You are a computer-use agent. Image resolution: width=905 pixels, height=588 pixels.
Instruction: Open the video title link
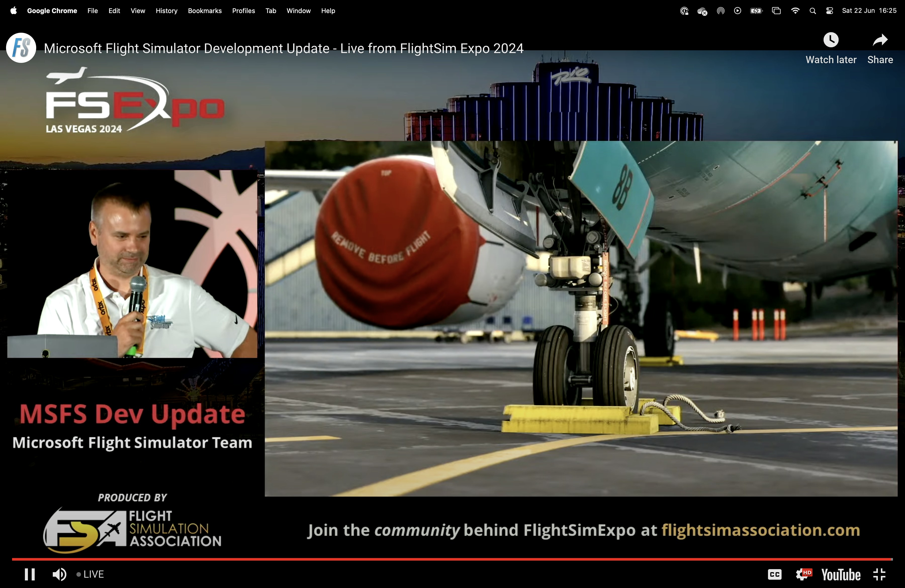(283, 48)
